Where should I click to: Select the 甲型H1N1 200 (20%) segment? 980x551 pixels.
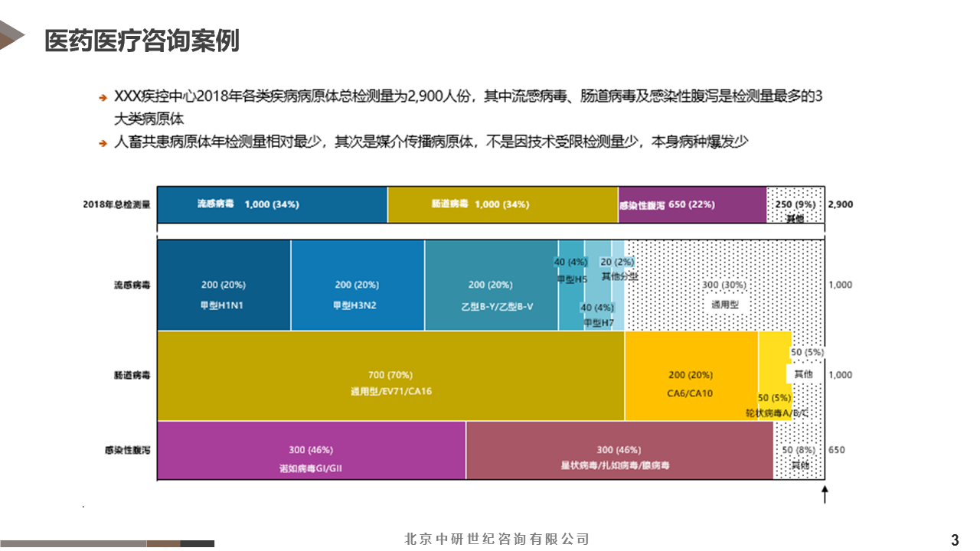point(224,285)
